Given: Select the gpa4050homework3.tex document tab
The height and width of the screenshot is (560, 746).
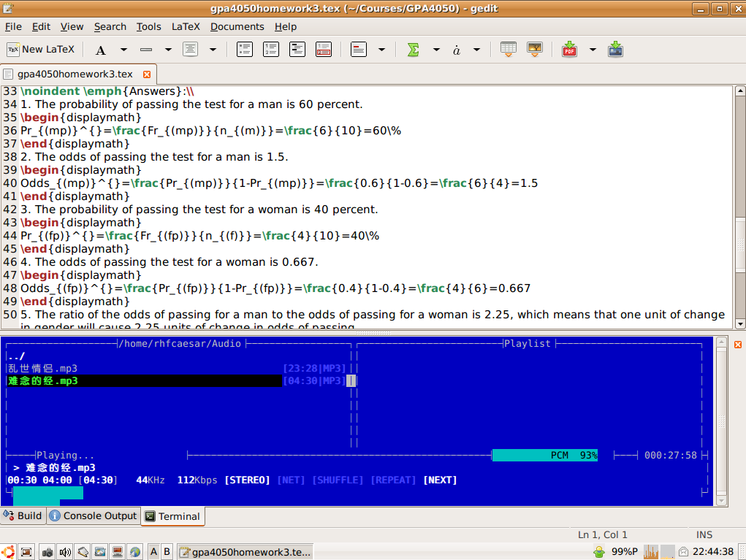Looking at the screenshot, I should coord(75,74).
